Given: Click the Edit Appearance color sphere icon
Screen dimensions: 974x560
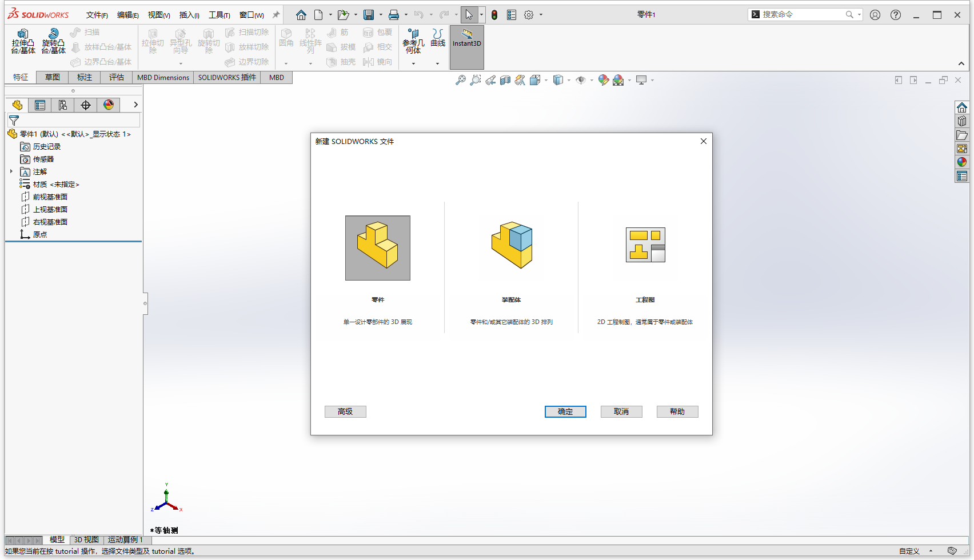Looking at the screenshot, I should 604,81.
